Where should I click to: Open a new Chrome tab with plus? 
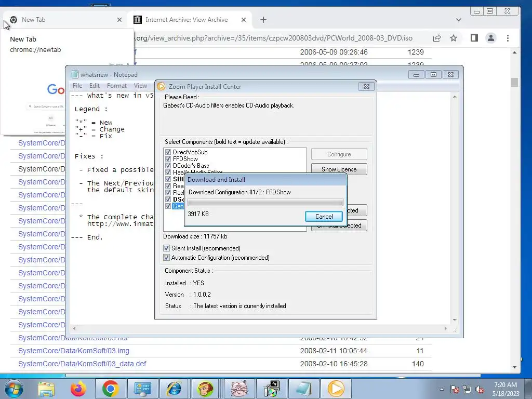coord(263,20)
